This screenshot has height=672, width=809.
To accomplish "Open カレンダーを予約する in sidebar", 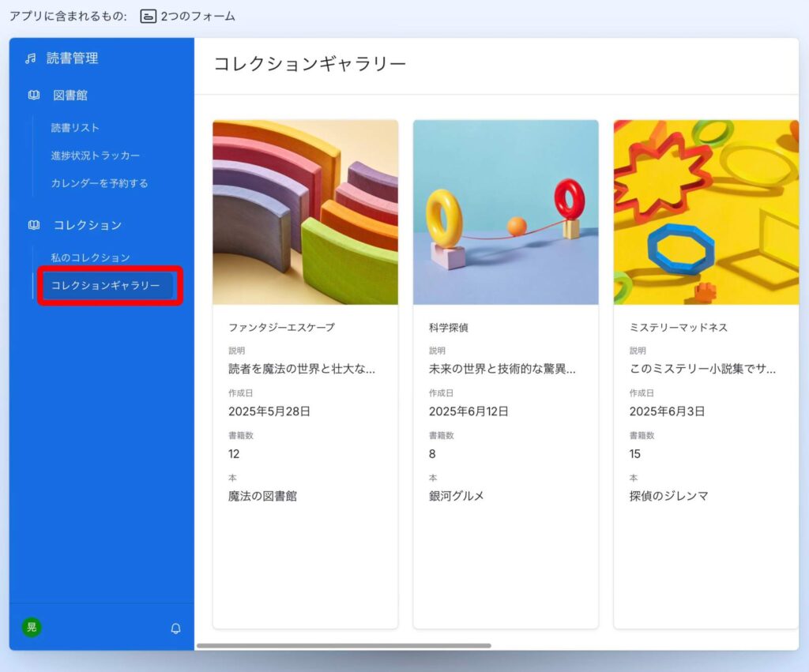I will click(x=100, y=183).
